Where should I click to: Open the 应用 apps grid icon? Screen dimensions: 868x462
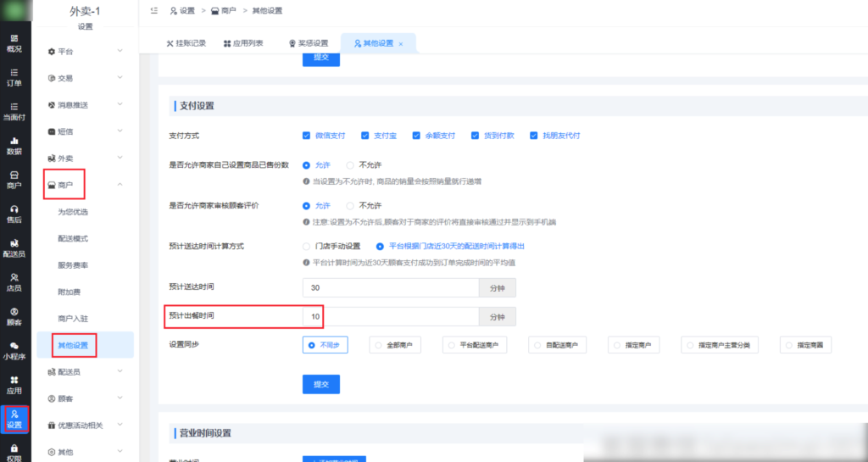14,385
